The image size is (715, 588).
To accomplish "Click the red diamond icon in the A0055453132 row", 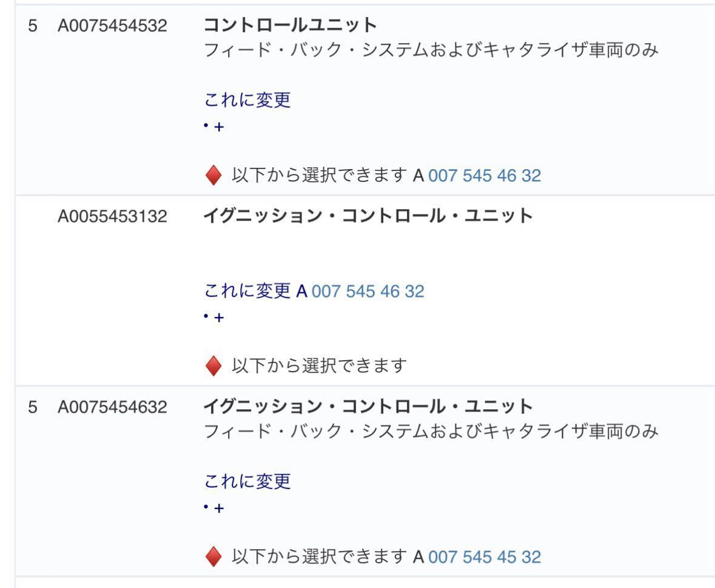I will pyautogui.click(x=214, y=366).
